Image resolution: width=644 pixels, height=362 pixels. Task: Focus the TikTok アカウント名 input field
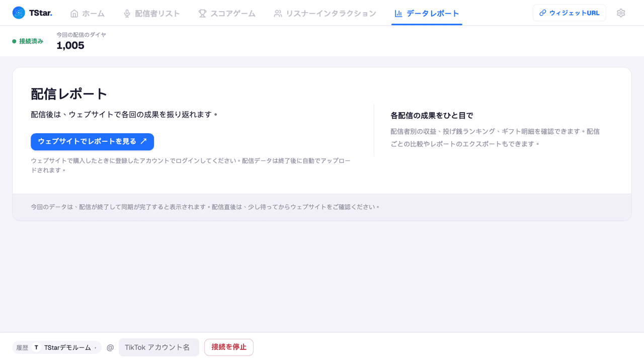pyautogui.click(x=159, y=347)
